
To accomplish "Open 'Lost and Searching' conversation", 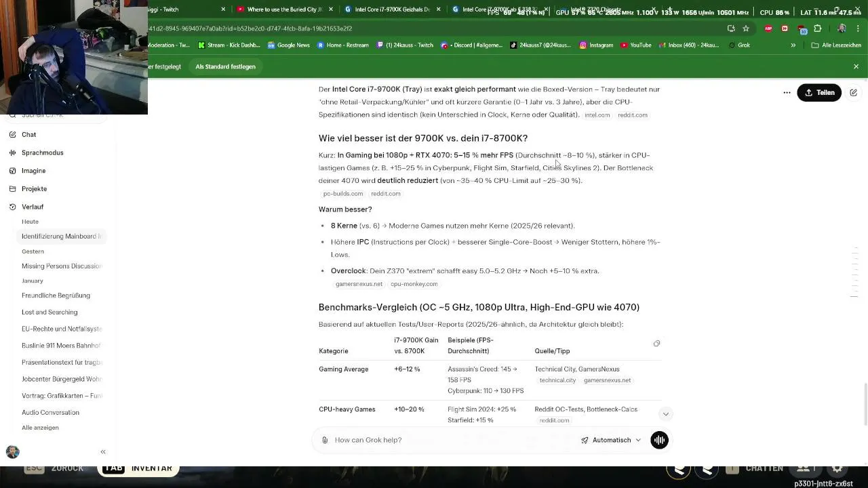I will (x=50, y=312).
